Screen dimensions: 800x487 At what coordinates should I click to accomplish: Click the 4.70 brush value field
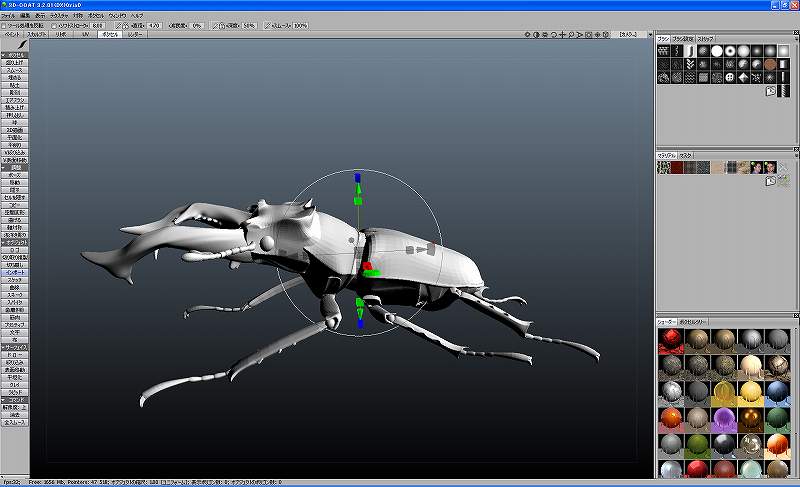(x=154, y=25)
